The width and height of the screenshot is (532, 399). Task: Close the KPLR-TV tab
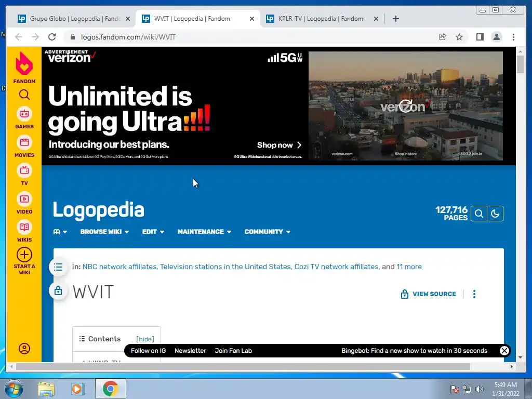pos(376,19)
